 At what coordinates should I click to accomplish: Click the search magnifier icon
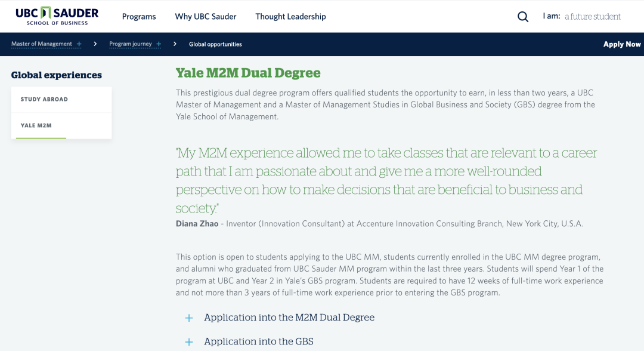pyautogui.click(x=523, y=17)
